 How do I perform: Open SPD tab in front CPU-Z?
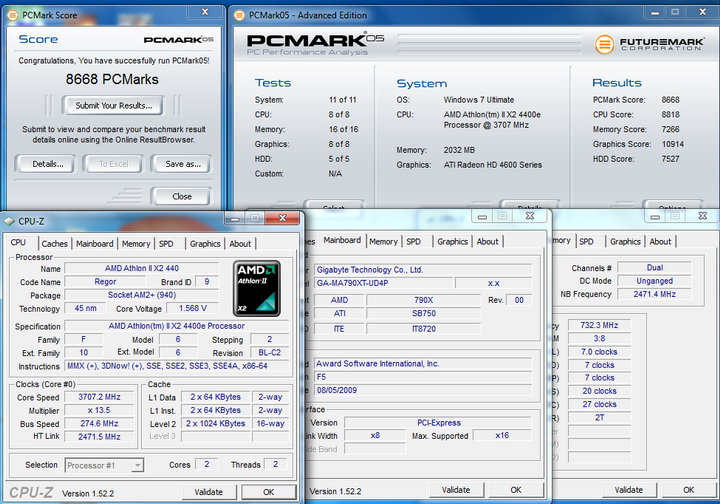166,244
